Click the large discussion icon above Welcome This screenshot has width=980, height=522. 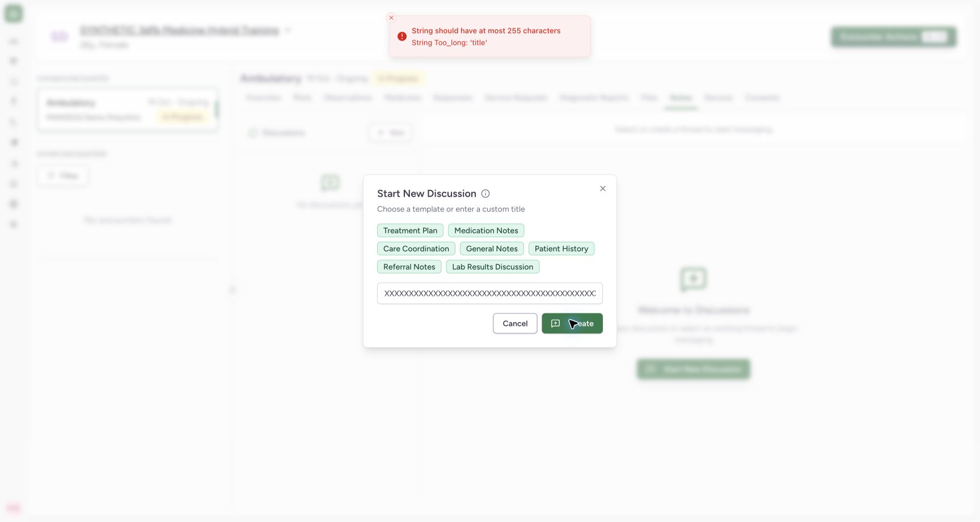(x=694, y=279)
